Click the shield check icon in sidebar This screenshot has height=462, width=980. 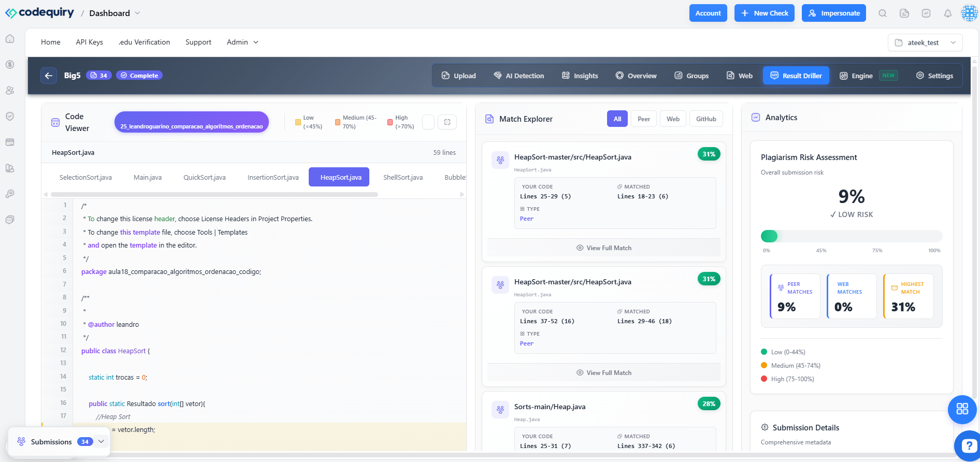point(10,117)
